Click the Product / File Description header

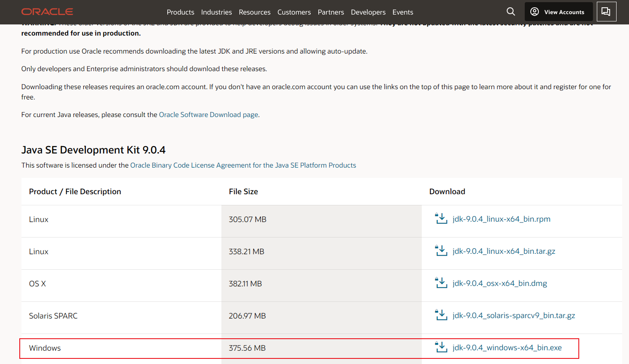[75, 192]
